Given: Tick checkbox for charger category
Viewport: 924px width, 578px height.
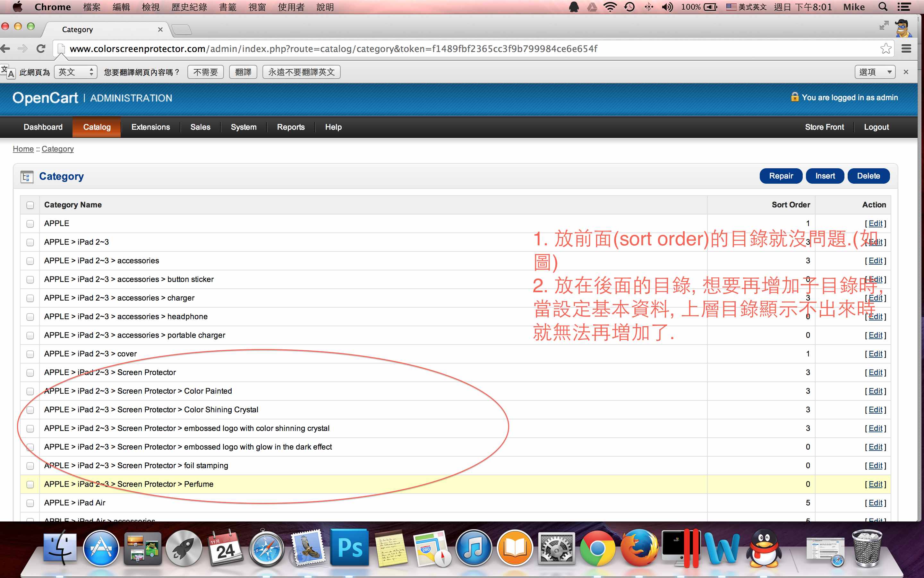Looking at the screenshot, I should pos(30,298).
